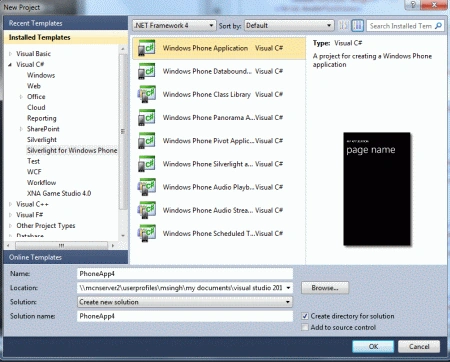Image resolution: width=450 pixels, height=362 pixels.
Task: Expand the SharePoint tree node
Action: 21,129
